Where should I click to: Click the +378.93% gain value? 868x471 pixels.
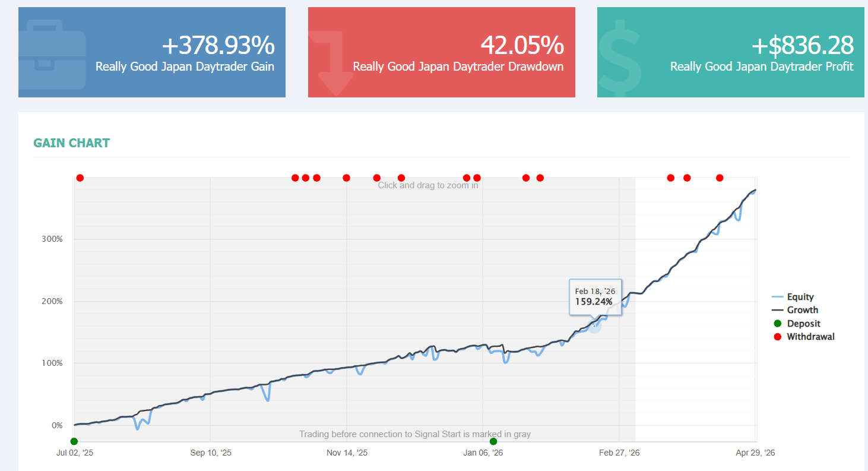tap(218, 46)
